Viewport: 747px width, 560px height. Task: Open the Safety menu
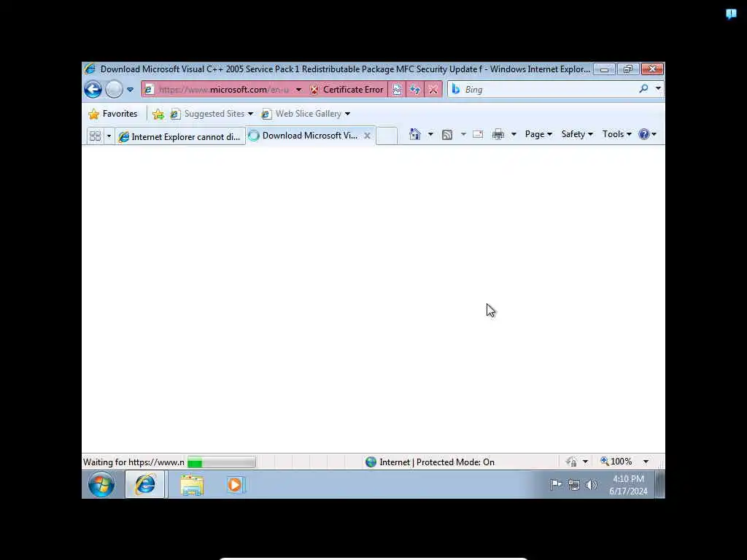point(577,134)
